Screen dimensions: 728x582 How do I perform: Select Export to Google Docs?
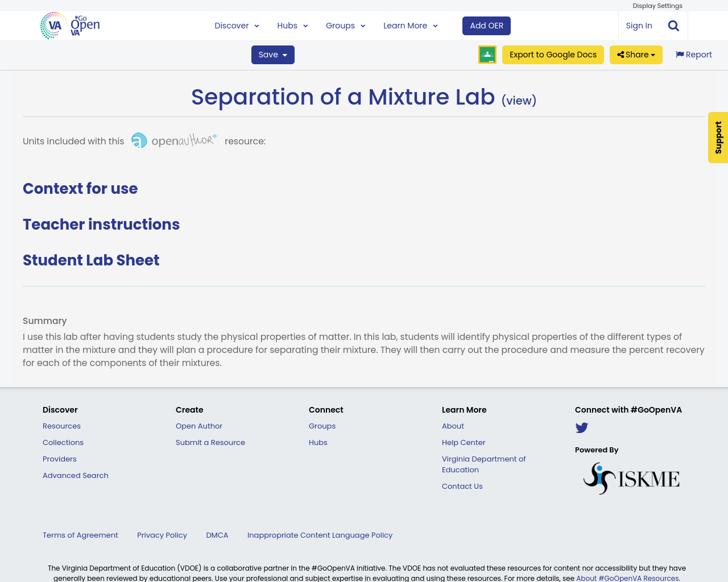click(553, 54)
